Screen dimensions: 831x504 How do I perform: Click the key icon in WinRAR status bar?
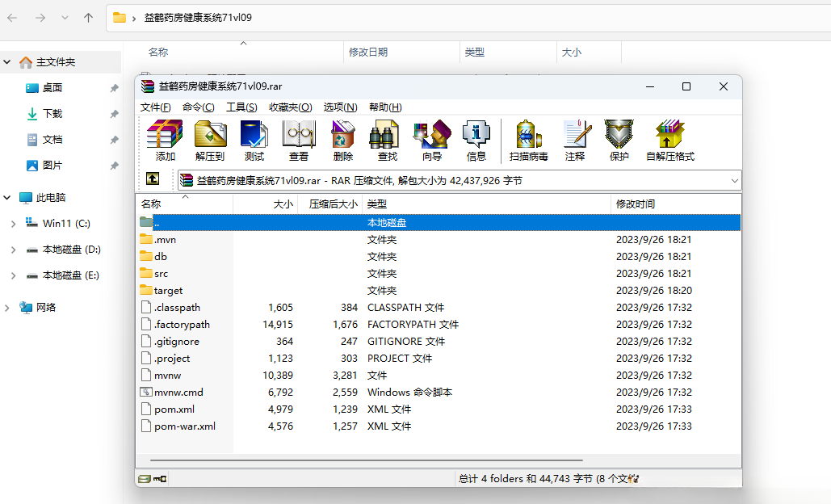pos(160,479)
